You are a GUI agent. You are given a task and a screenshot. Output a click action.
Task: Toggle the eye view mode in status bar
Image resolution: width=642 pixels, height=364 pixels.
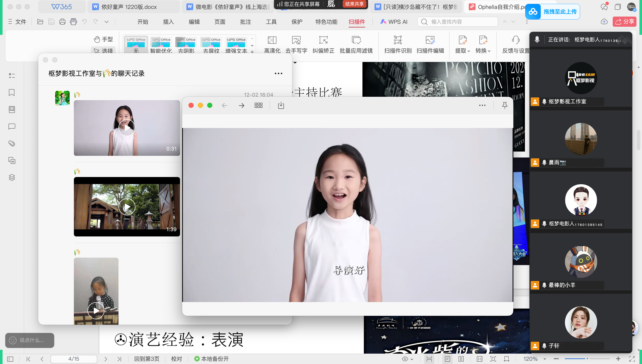coord(405,359)
